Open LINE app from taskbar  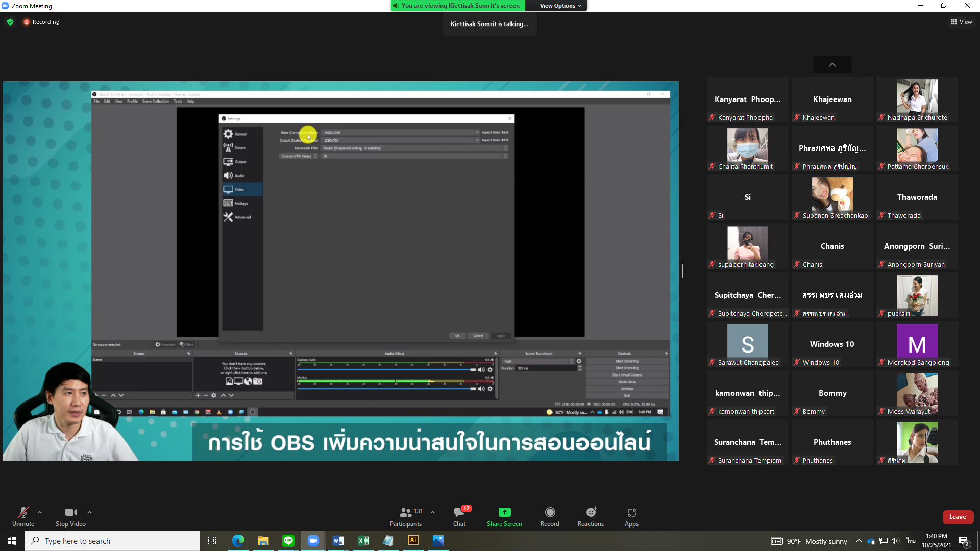tap(288, 541)
